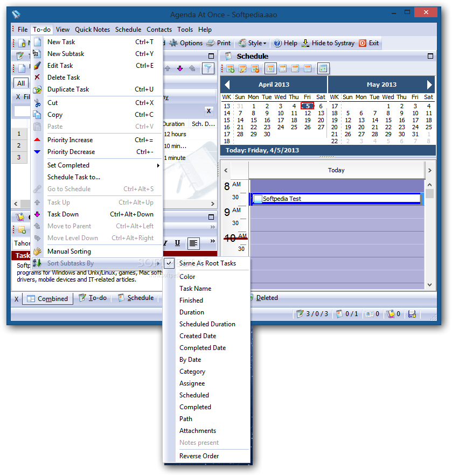The height and width of the screenshot is (476, 452).
Task: Go to previous month in April 2013 calendar
Action: [227, 85]
